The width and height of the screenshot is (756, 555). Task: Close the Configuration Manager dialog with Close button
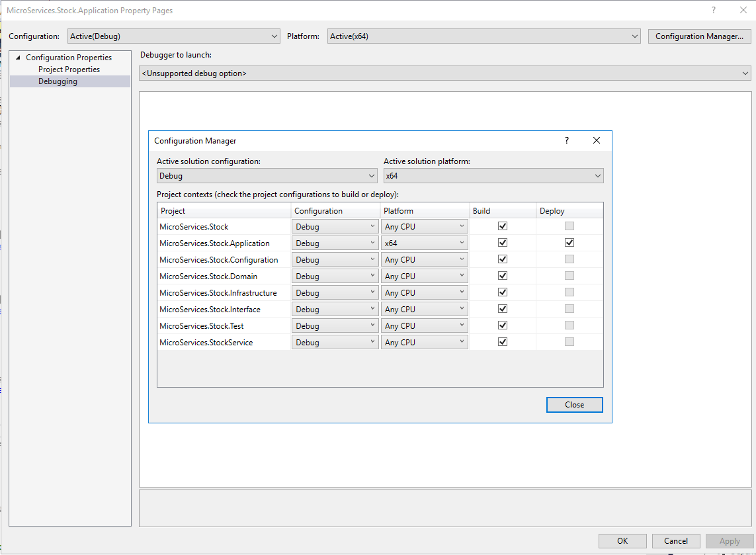click(x=574, y=404)
